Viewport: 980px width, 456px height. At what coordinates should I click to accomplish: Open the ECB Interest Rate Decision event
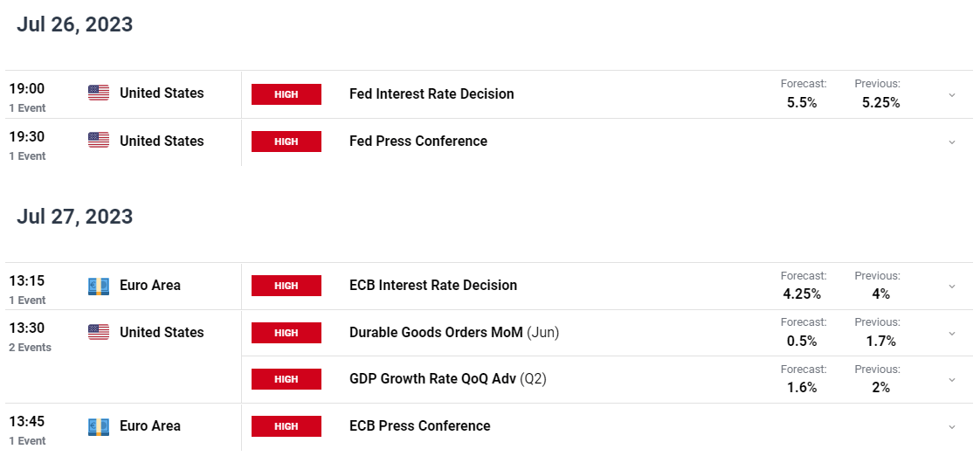tap(433, 286)
